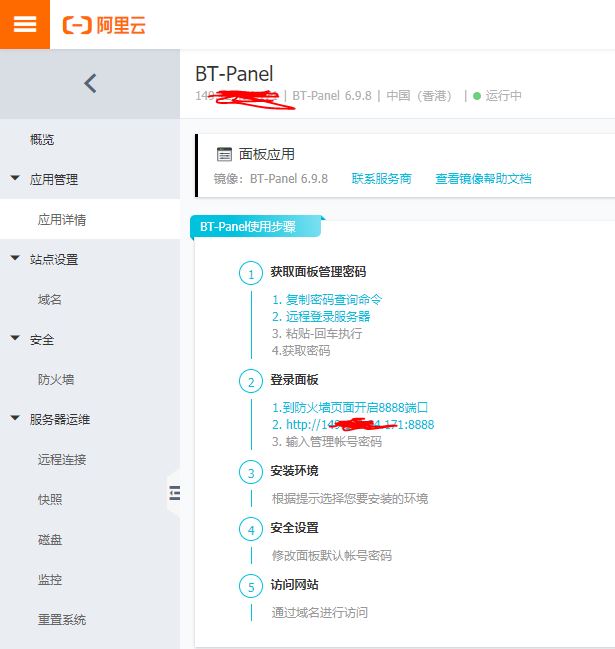
Task: Collapse the 站点设置 section
Action: 15,259
